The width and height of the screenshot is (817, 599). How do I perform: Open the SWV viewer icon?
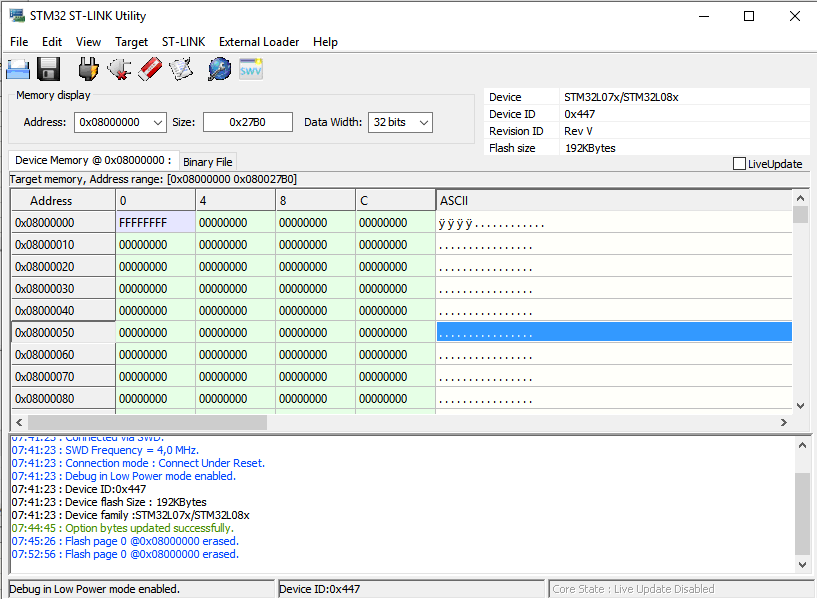point(251,69)
